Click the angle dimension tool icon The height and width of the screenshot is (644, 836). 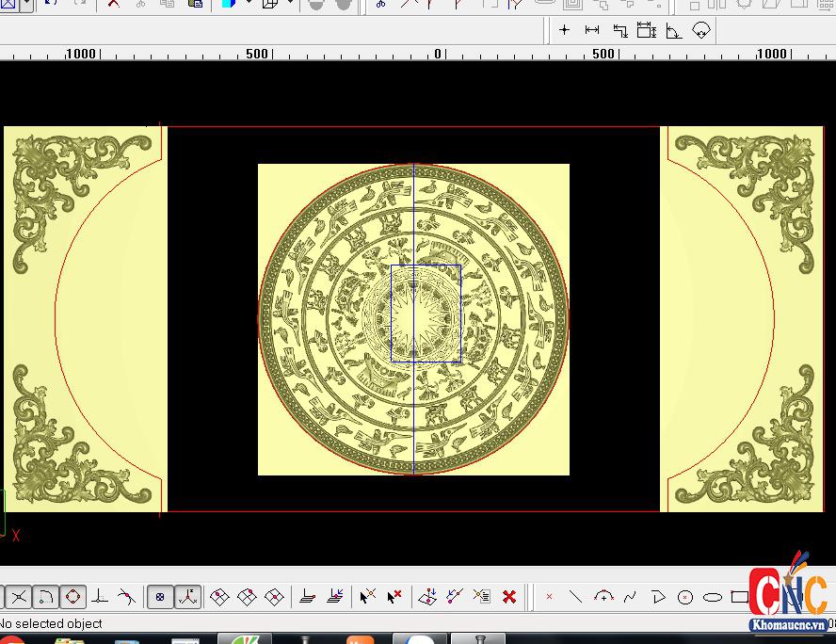tap(674, 30)
